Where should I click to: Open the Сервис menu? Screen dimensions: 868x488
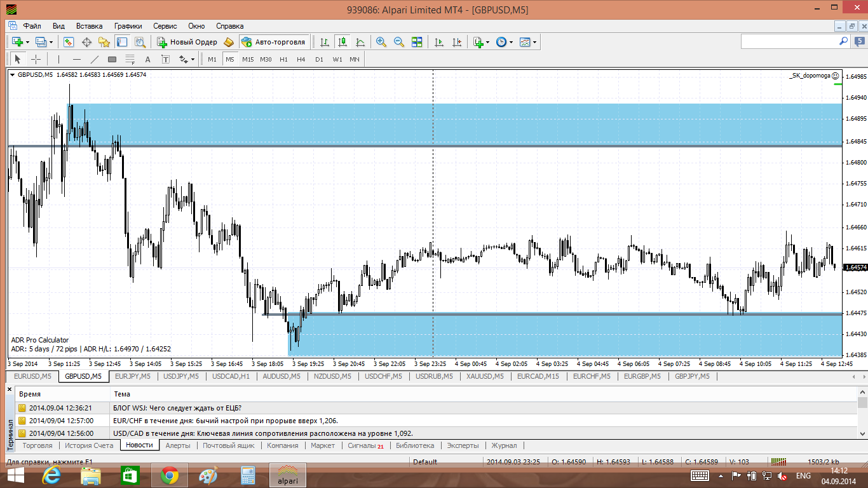coord(165,26)
